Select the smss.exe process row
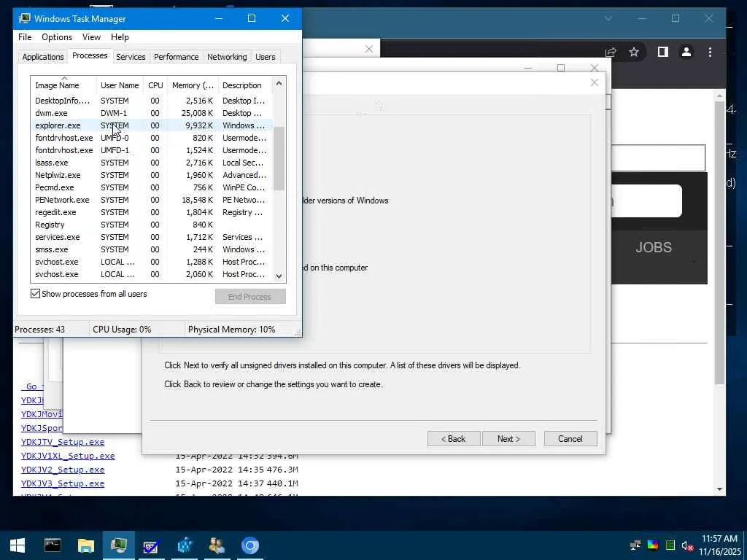 [152, 249]
